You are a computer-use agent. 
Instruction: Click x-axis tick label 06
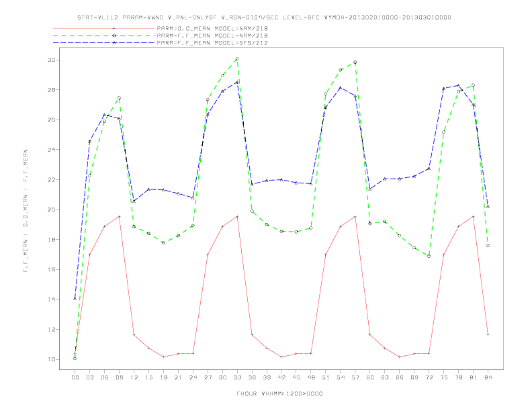click(105, 377)
